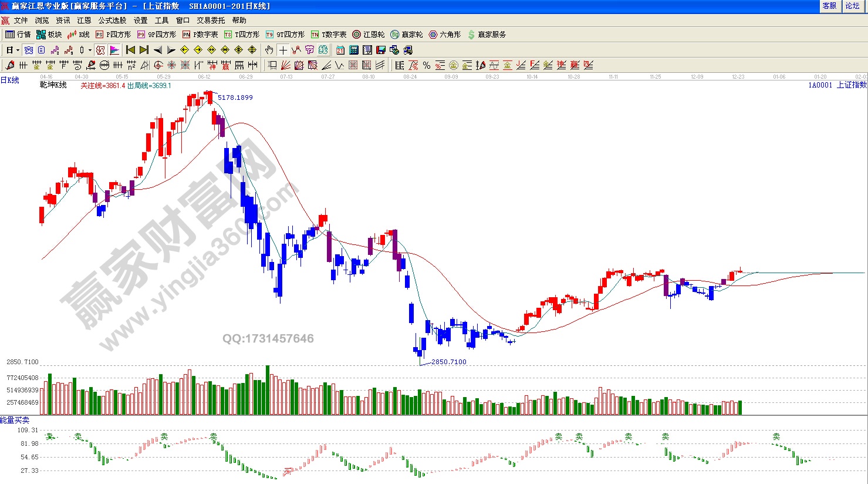868x484 pixels.
Task: Open the 交易委托 menu
Action: pos(211,21)
